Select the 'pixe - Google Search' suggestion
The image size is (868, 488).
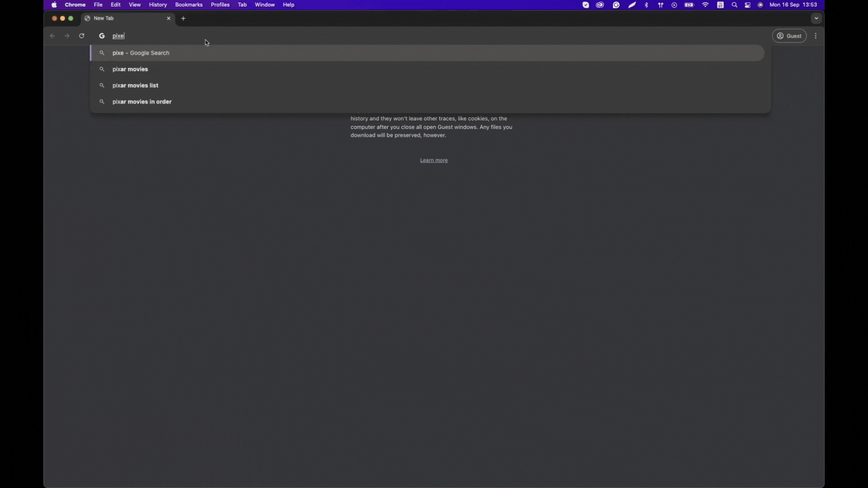[428, 53]
